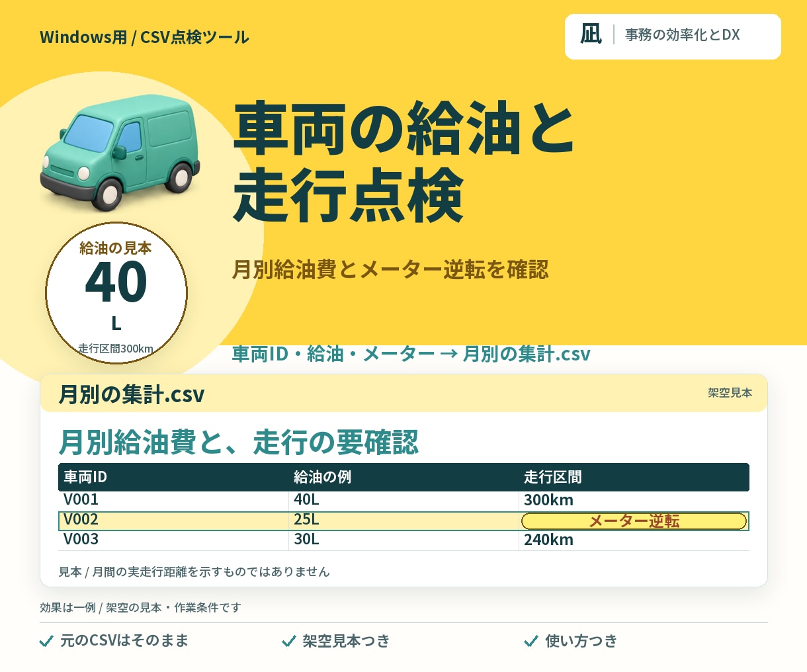Screen dimensions: 807x672
Task: Click the 架空見本 tag on the card
Action: (x=730, y=393)
